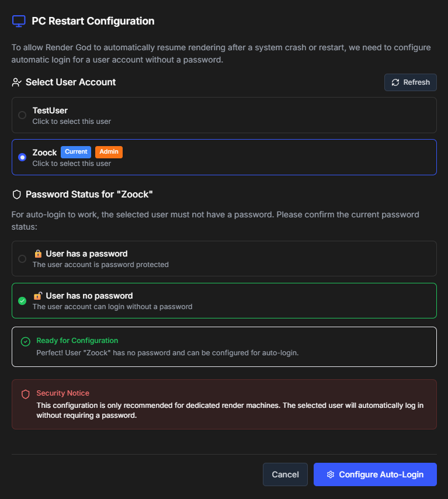Click the monitor icon next to the dialog title
Screen dimensions: 448x499
[18, 20]
